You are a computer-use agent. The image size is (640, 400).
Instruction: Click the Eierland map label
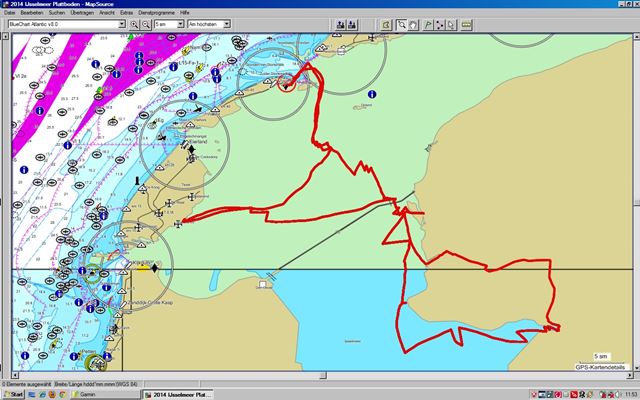tap(198, 142)
